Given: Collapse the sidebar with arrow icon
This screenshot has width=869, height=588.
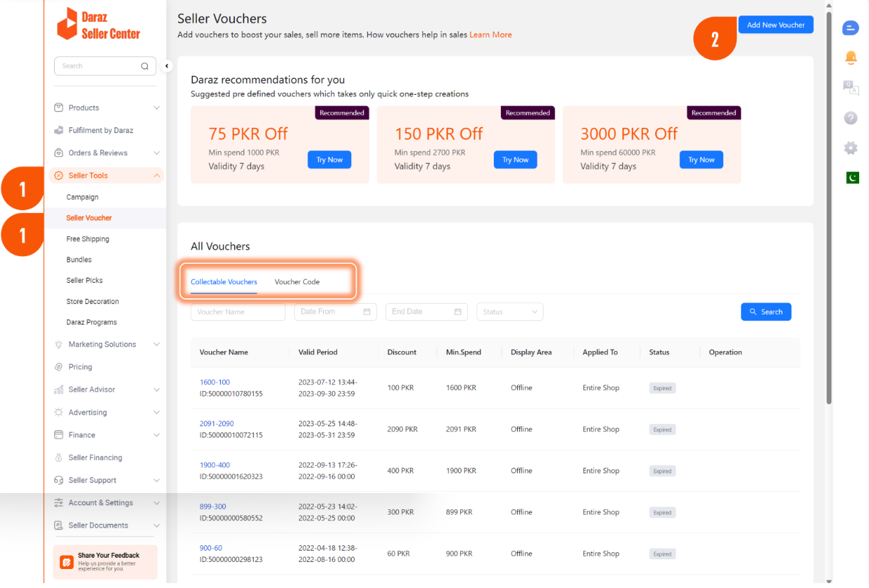Looking at the screenshot, I should pyautogui.click(x=167, y=66).
